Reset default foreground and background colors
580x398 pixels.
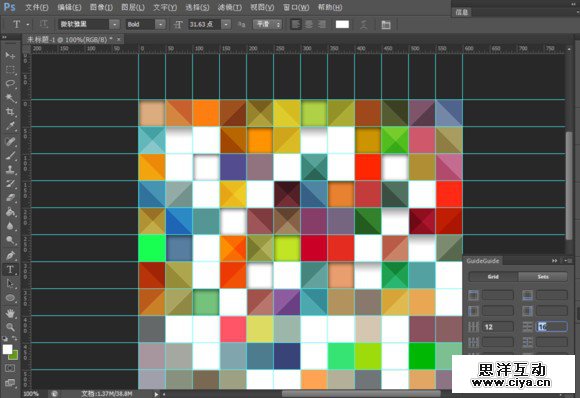tap(5, 338)
